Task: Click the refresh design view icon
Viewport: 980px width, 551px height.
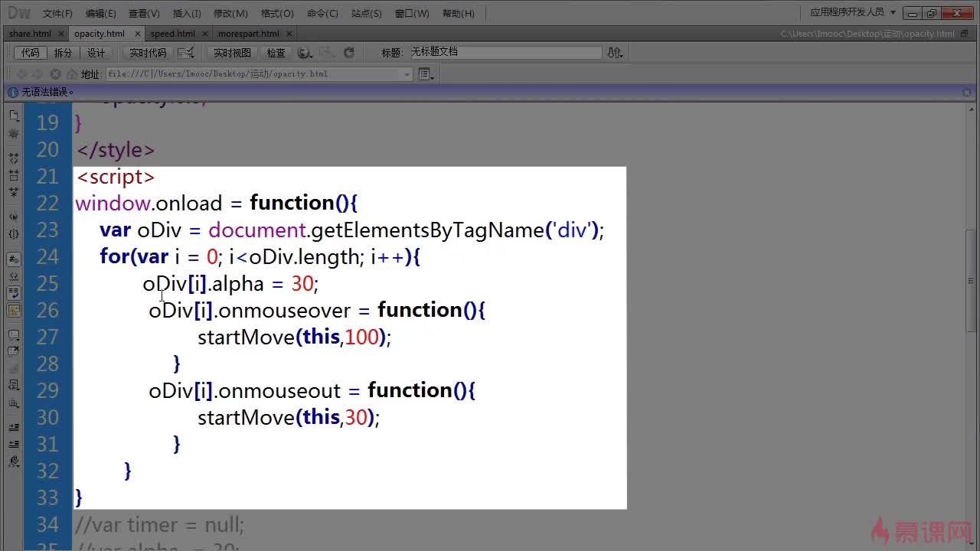Action: (x=349, y=53)
